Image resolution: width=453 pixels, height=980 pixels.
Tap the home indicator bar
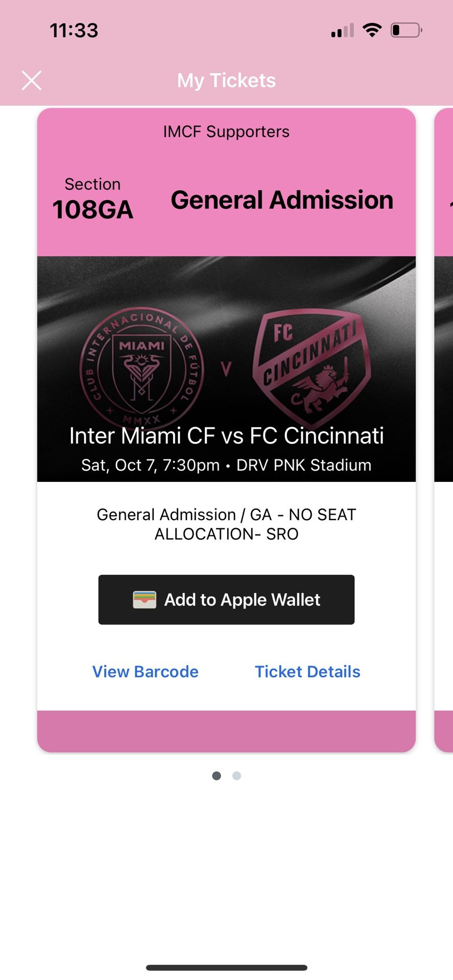(x=226, y=968)
